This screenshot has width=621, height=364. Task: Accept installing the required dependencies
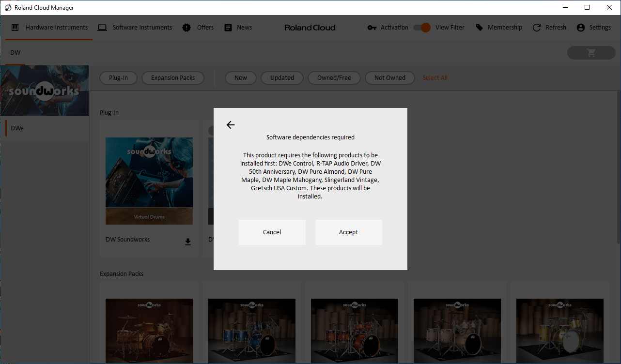tap(349, 232)
